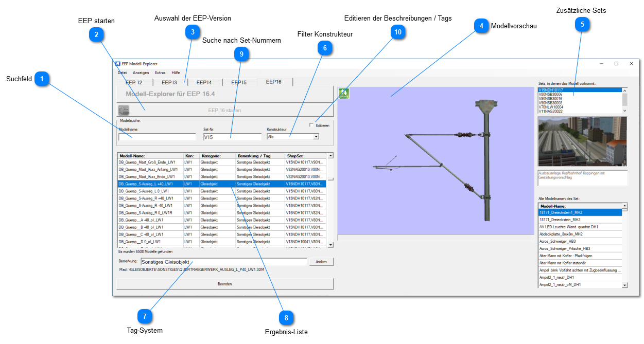Screen dimensions: 644x344
Task: Click callout marker number 4
Action: [481, 26]
